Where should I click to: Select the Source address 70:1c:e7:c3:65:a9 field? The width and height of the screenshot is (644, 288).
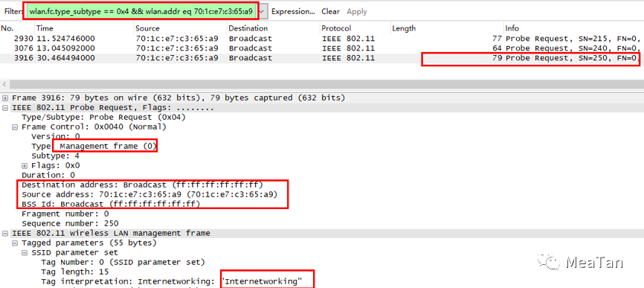149,194
